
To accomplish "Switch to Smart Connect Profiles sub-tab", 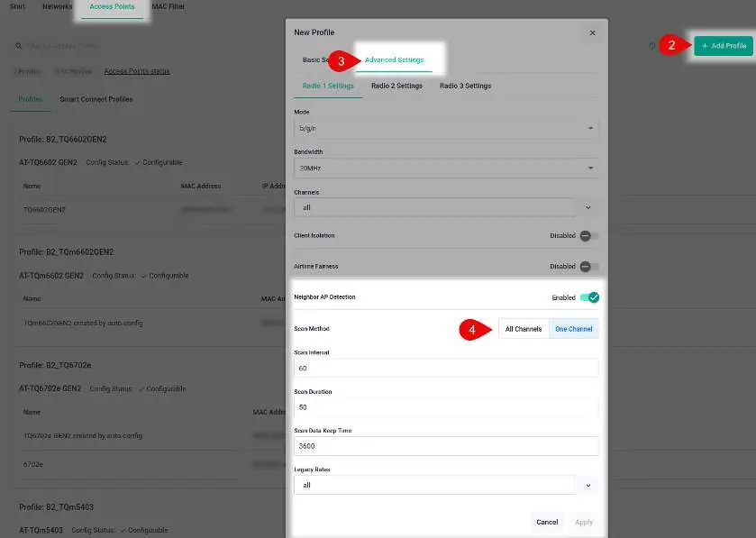I will pos(96,99).
